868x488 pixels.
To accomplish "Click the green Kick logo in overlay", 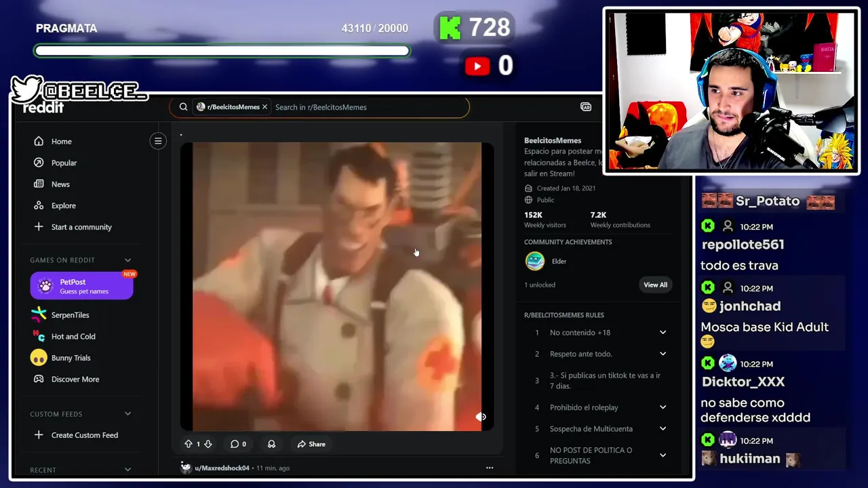I will (x=450, y=28).
